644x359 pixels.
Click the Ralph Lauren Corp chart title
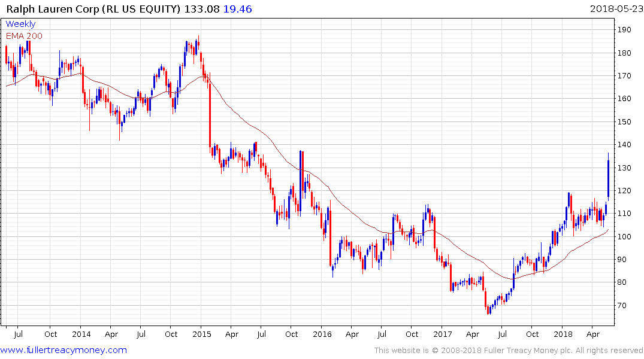click(x=93, y=9)
